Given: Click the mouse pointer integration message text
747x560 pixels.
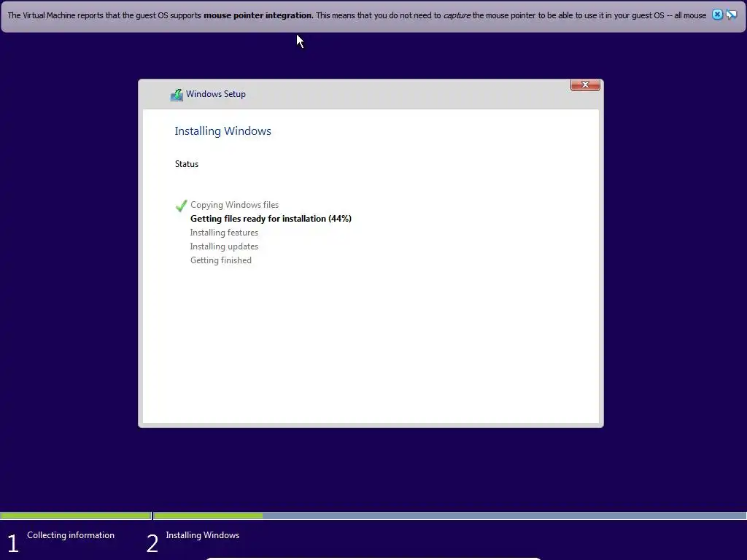Looking at the screenshot, I should (357, 15).
